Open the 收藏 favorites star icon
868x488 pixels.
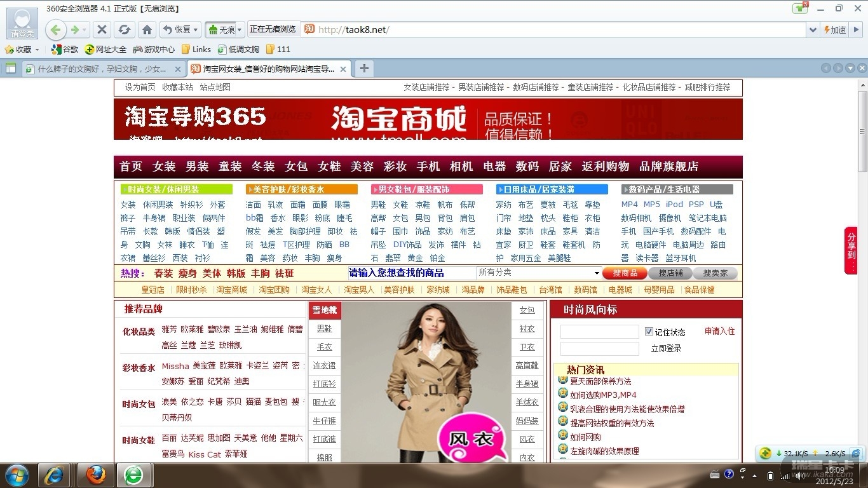10,49
